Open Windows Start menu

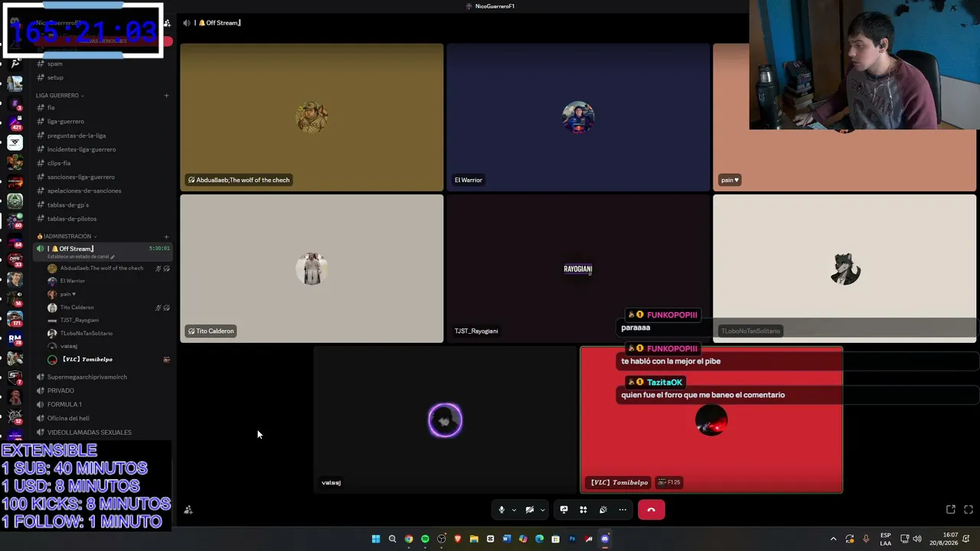tap(376, 539)
